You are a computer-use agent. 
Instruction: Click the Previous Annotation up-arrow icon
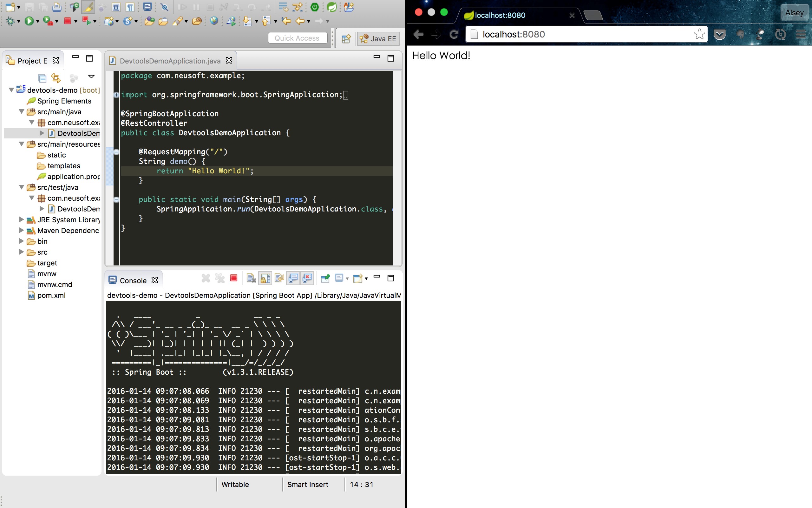tap(266, 21)
